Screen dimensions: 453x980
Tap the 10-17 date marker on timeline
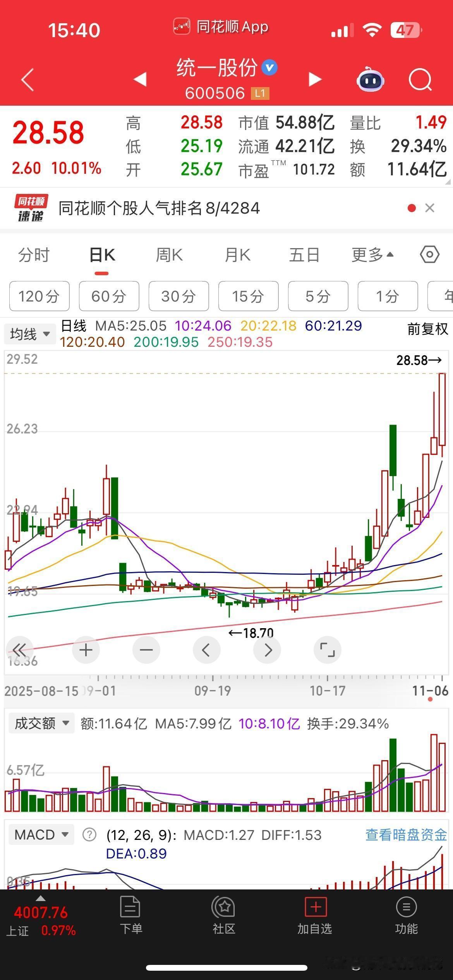click(328, 691)
